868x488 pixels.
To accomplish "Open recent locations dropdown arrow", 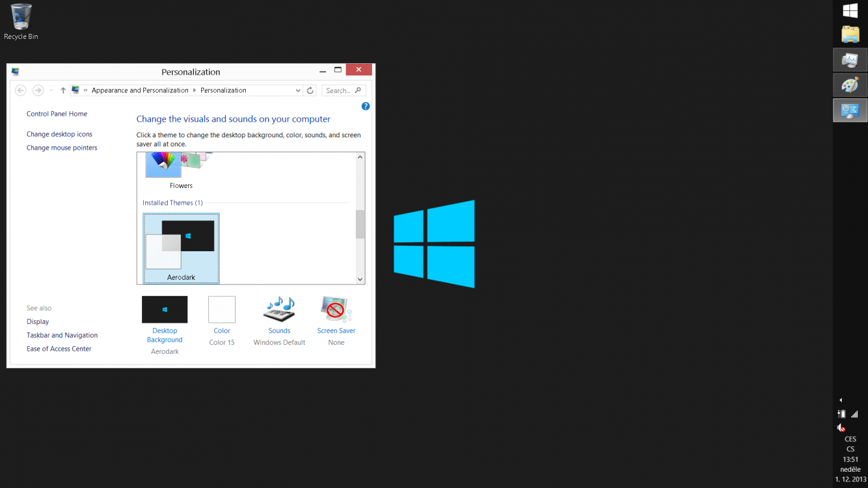I will pos(51,90).
